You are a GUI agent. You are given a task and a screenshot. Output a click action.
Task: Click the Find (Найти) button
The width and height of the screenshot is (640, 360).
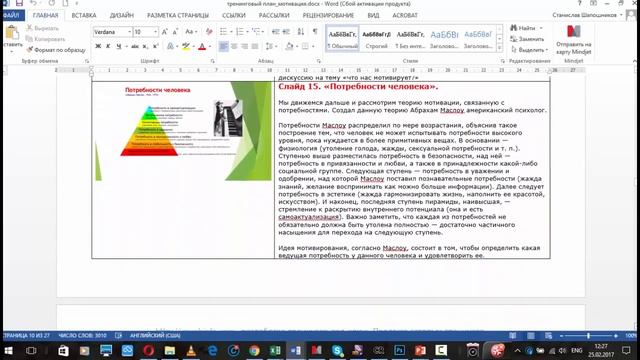pos(527,28)
